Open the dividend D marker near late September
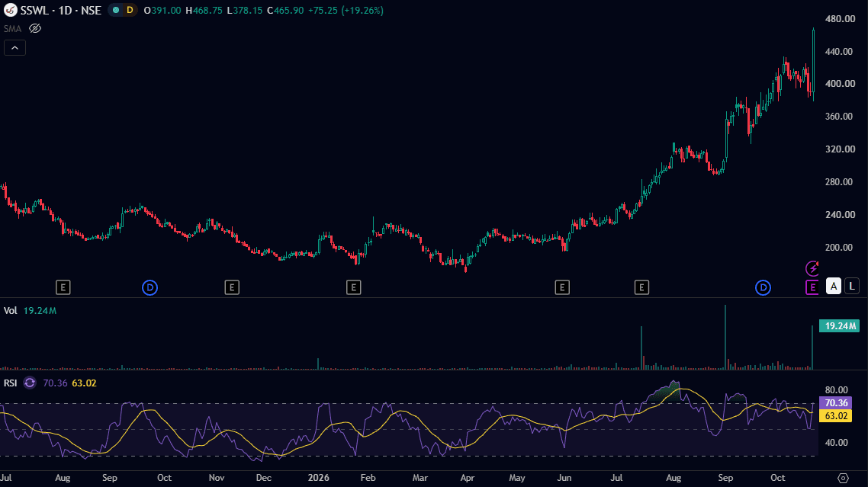 (150, 288)
